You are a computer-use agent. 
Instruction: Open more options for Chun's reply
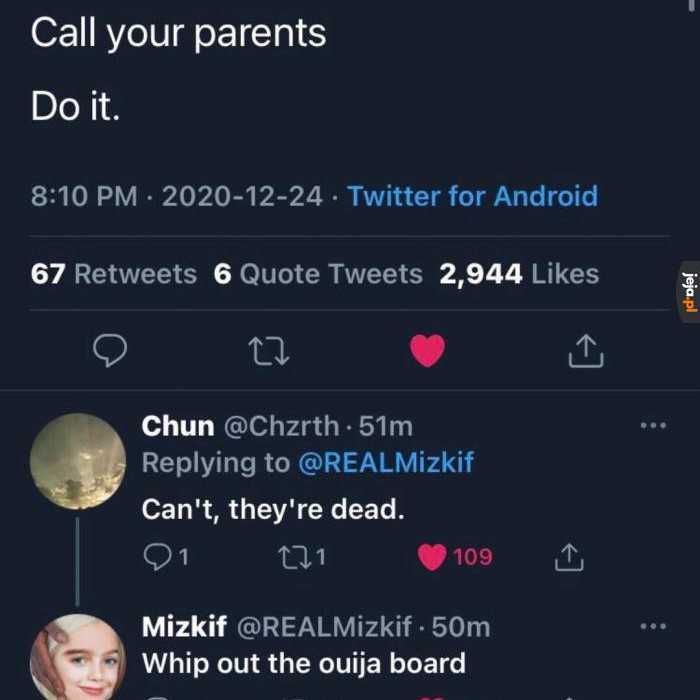tap(652, 426)
